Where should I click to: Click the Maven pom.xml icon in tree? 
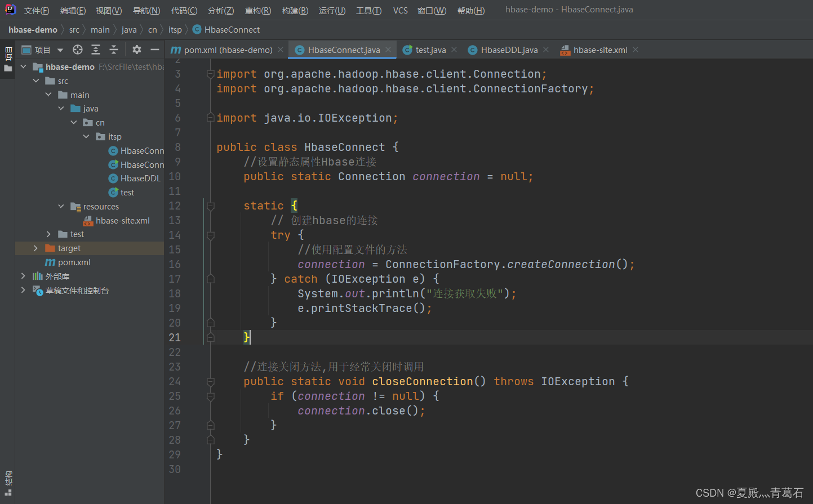pyautogui.click(x=50, y=262)
